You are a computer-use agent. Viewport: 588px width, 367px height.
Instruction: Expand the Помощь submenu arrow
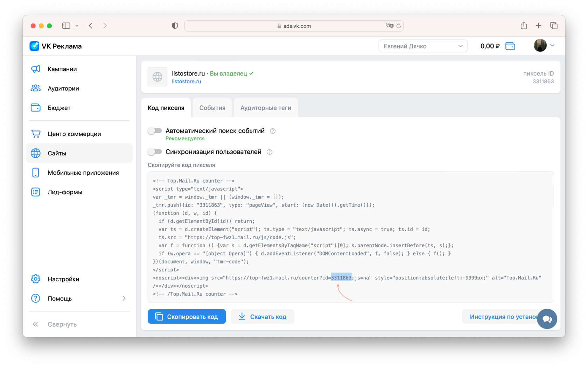[124, 298]
